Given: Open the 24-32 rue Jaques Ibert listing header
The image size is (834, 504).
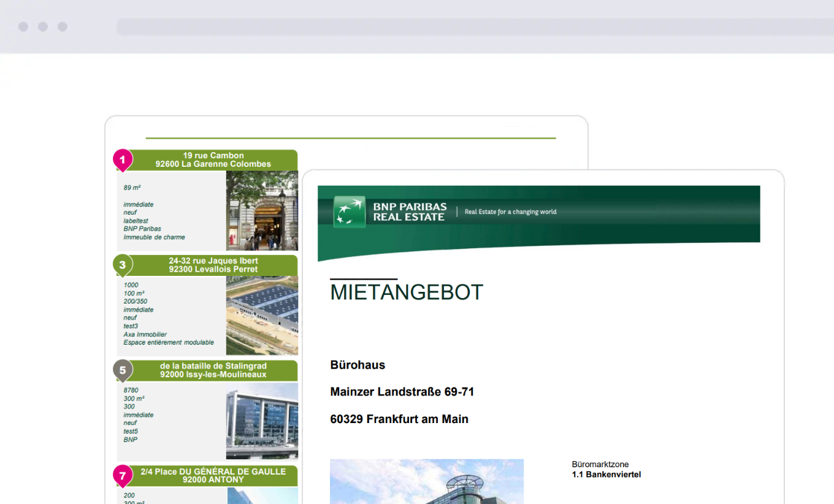Looking at the screenshot, I should (213, 265).
